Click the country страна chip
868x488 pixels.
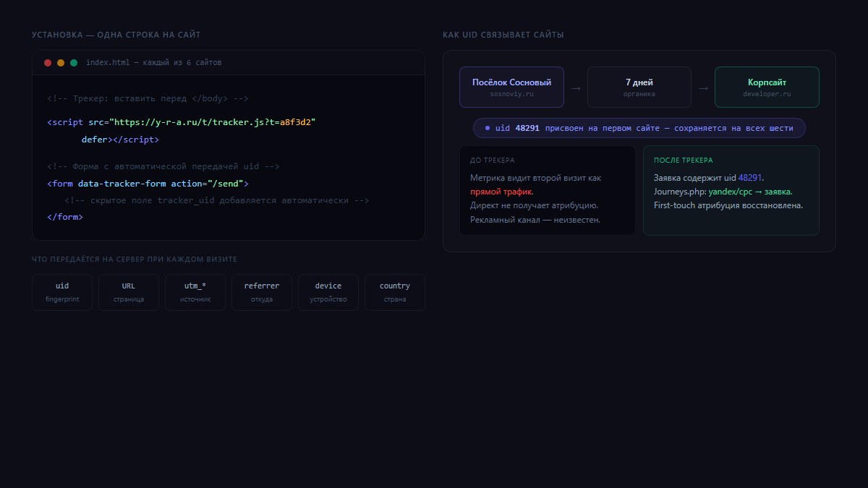[x=395, y=292]
